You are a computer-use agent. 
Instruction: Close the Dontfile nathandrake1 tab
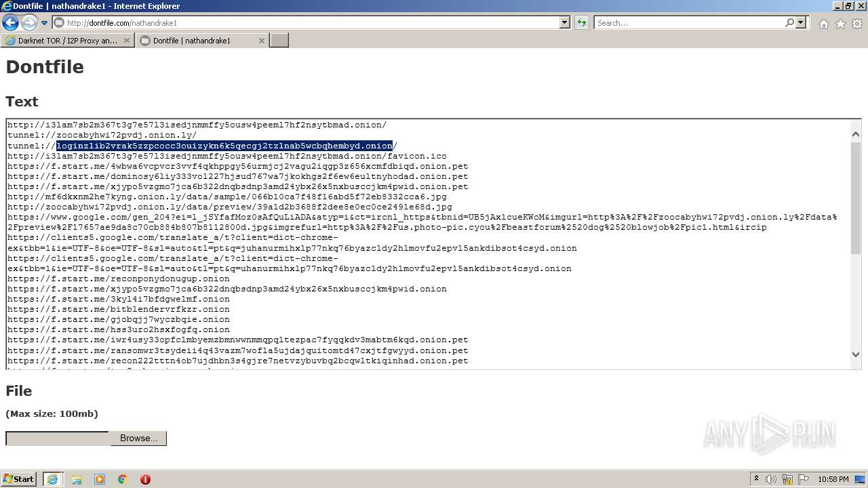262,41
